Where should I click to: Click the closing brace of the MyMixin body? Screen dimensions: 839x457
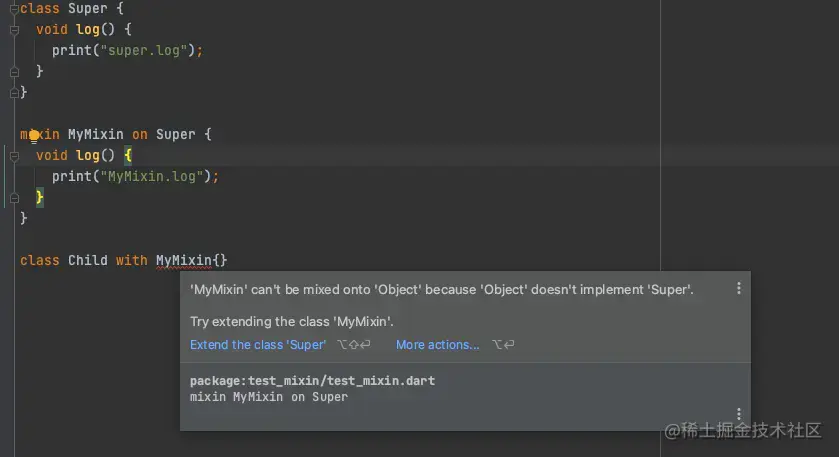[24, 218]
